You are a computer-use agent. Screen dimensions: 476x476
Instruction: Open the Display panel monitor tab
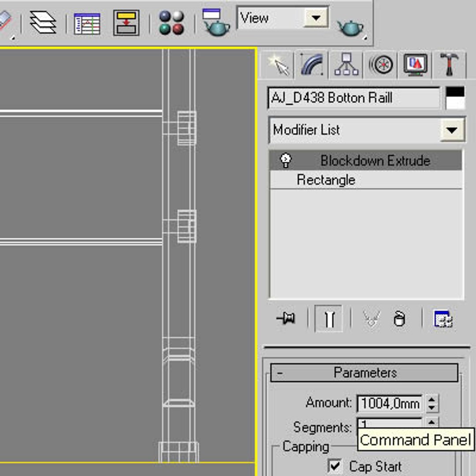click(416, 65)
